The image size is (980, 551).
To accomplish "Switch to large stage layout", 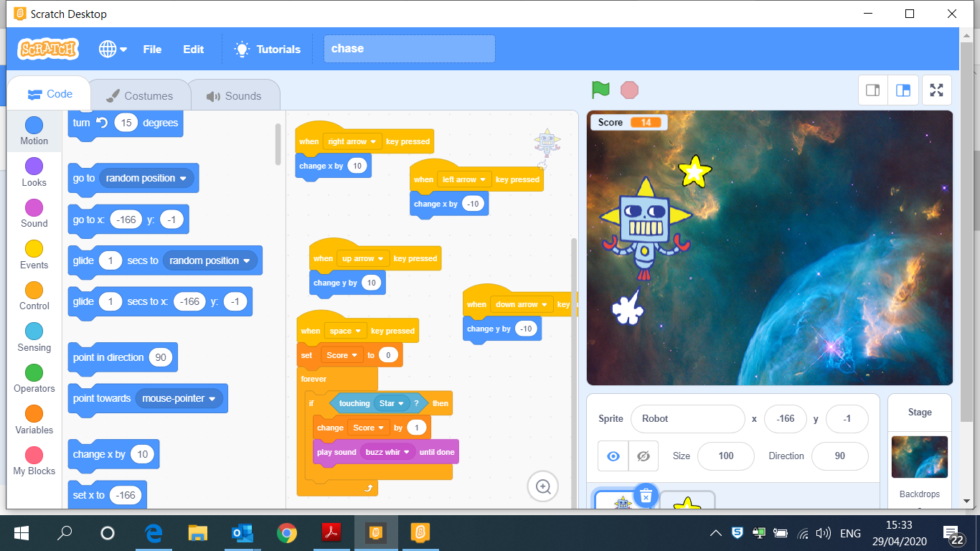I will click(903, 90).
